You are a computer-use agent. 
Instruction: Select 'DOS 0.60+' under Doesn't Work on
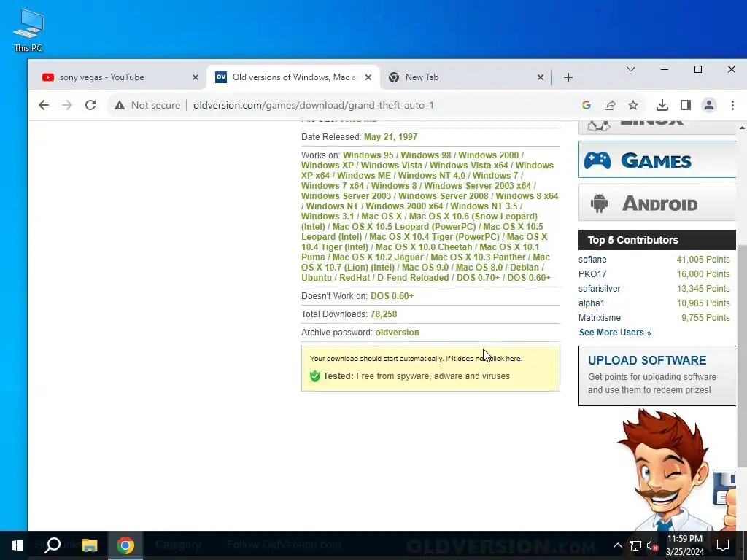392,296
